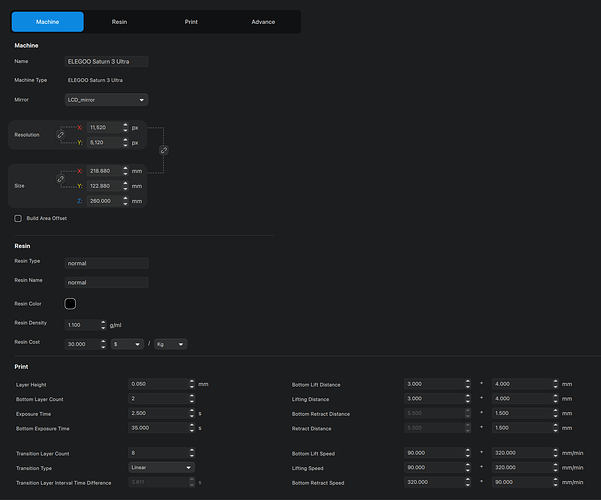Click the first Bottom Lift Distance field
This screenshot has width=601, height=500.
pos(434,384)
